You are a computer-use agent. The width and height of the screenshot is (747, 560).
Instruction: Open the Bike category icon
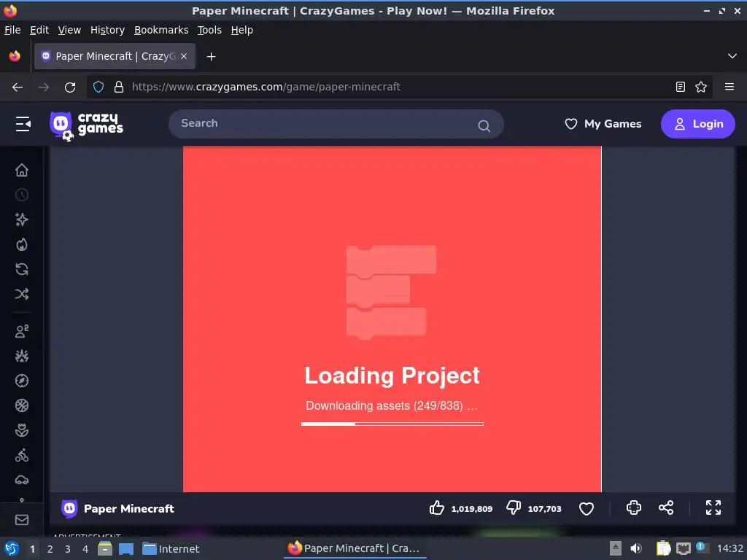point(22,456)
